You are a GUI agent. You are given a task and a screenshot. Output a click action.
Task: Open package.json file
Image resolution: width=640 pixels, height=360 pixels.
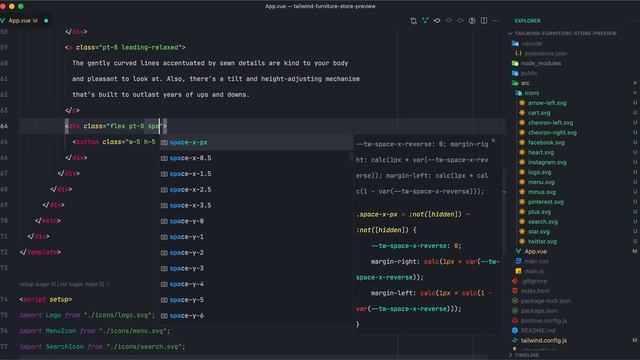pos(538,311)
